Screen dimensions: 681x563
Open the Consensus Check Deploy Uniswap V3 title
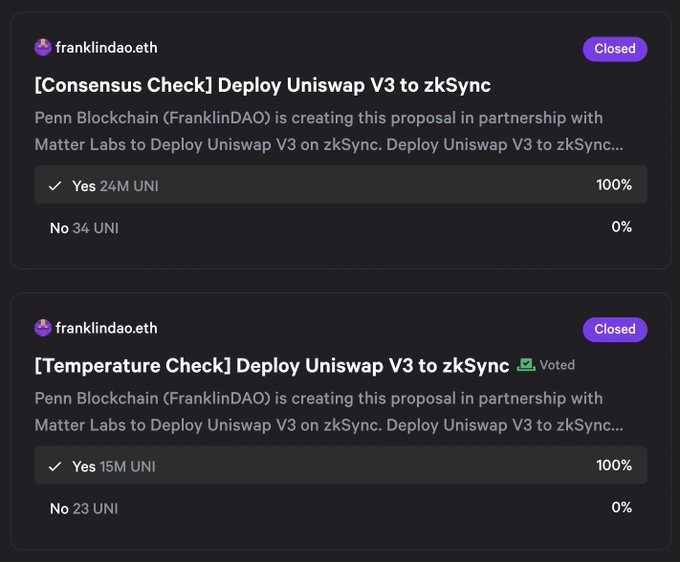[262, 85]
